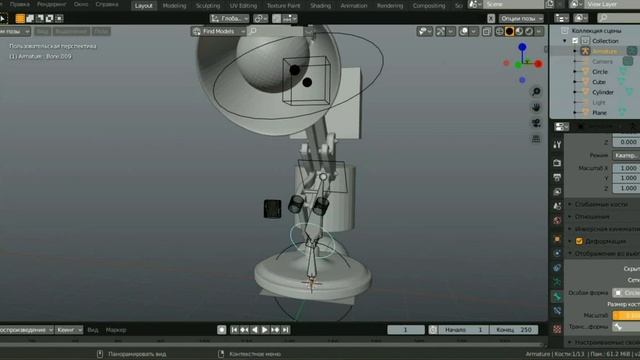This screenshot has height=360, width=640.
Task: Open the Find Models dropdown
Action: [x=219, y=31]
